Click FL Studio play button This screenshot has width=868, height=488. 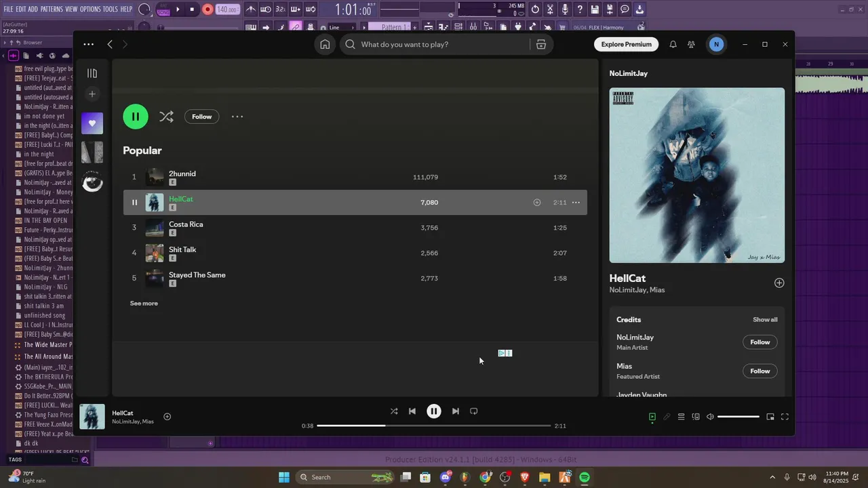tap(178, 9)
